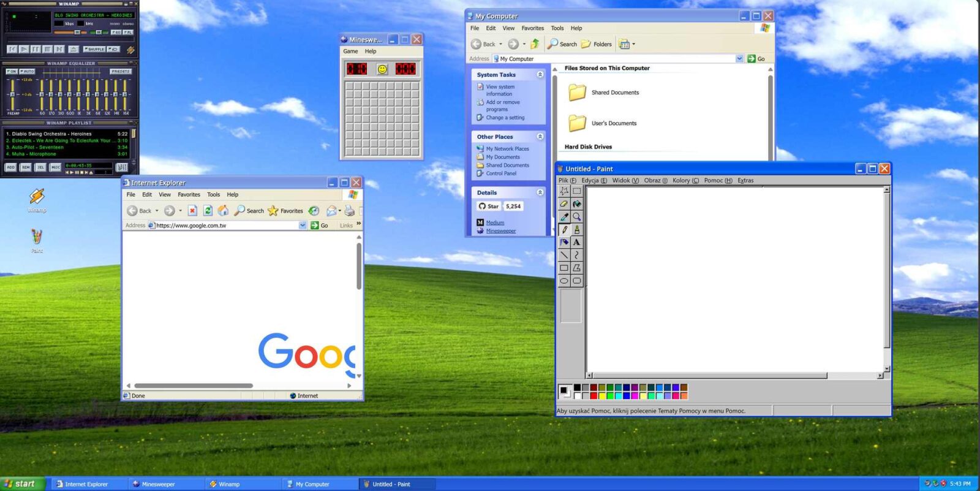Select the Eraser tool in Paint
Viewport: 980px width, 491px height.
coord(564,204)
